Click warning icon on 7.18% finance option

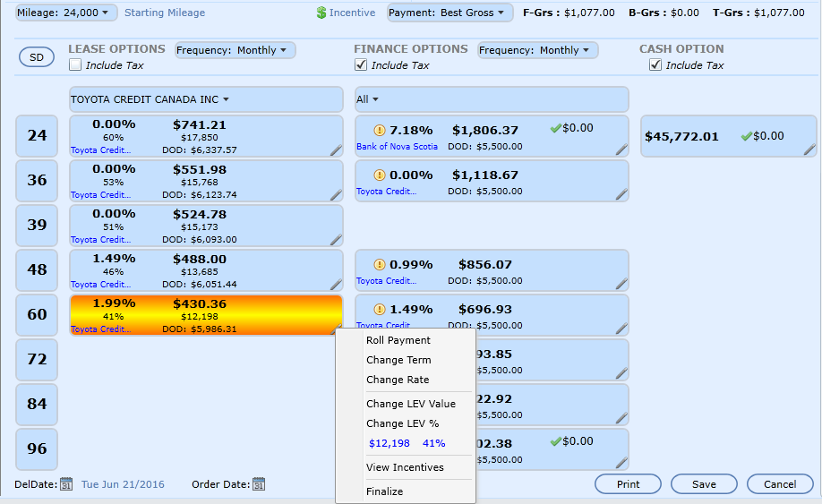[x=379, y=131]
